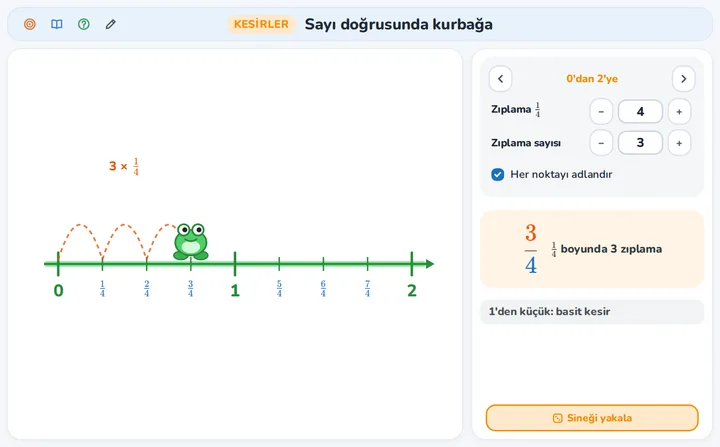This screenshot has height=447, width=720.
Task: Click the large 3/4 result fraction
Action: tap(531, 249)
